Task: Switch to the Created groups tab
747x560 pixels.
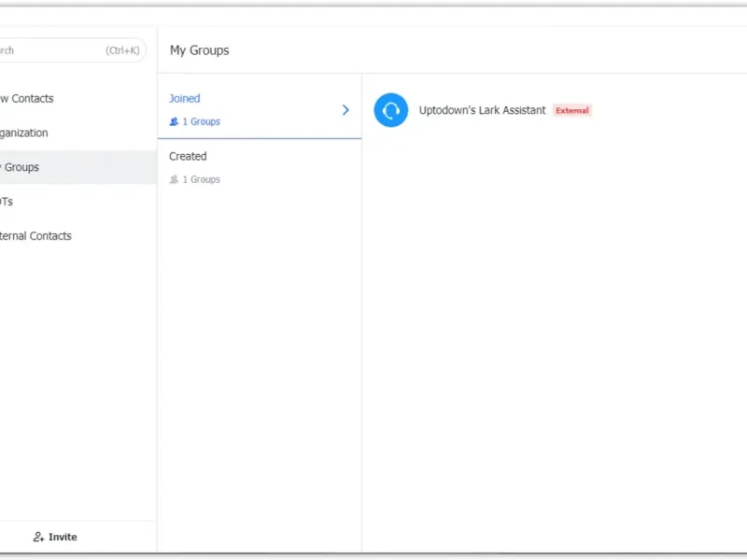Action: [x=260, y=168]
